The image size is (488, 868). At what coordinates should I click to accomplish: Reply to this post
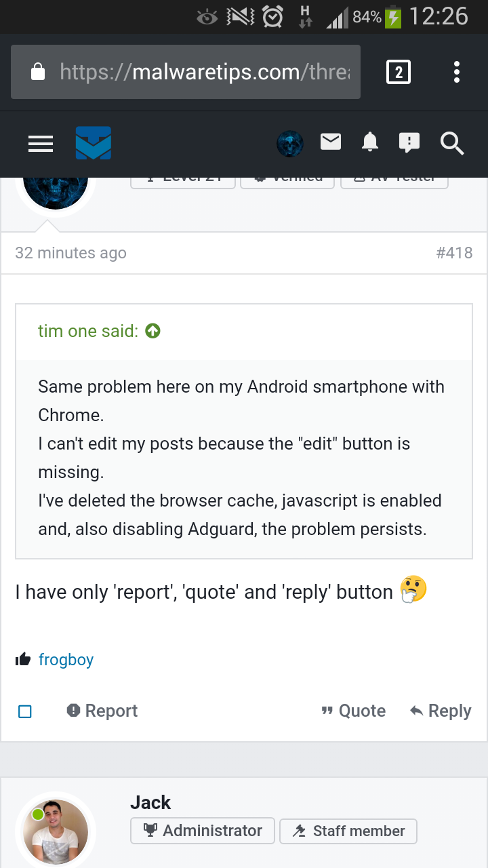click(441, 711)
